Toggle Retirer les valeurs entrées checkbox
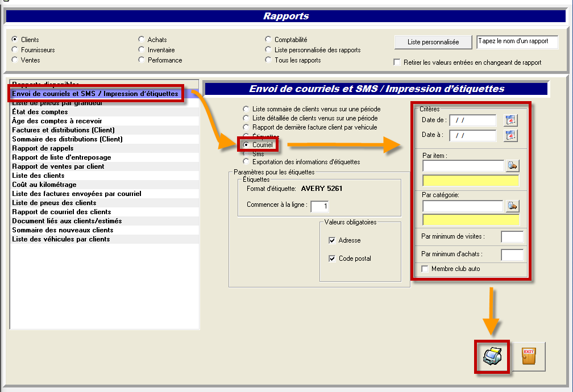The image size is (573, 392). click(x=397, y=62)
